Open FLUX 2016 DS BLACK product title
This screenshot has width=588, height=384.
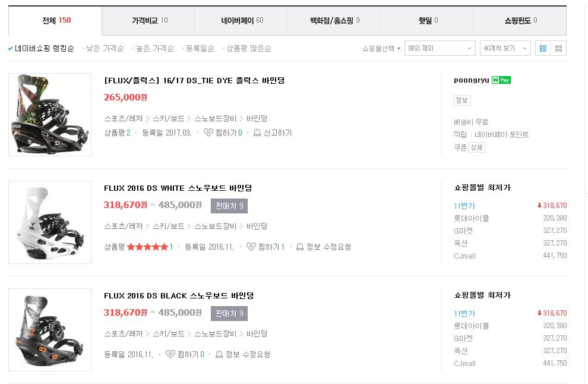(x=179, y=296)
